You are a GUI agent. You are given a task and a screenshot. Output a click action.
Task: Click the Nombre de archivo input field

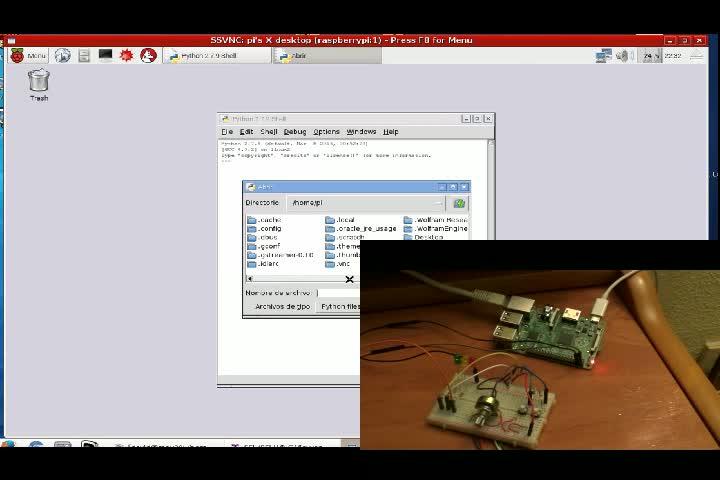pyautogui.click(x=338, y=293)
